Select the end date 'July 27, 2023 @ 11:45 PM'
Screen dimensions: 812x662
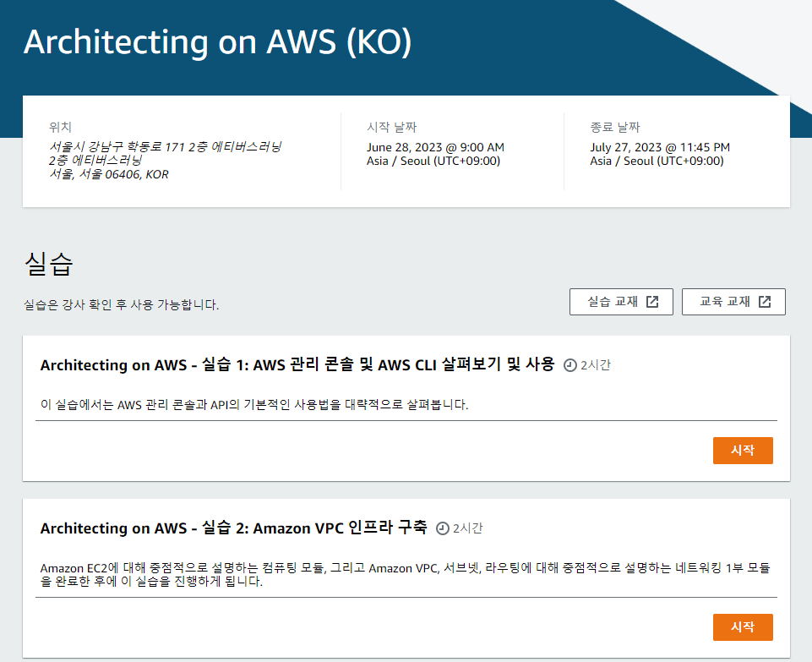660,147
